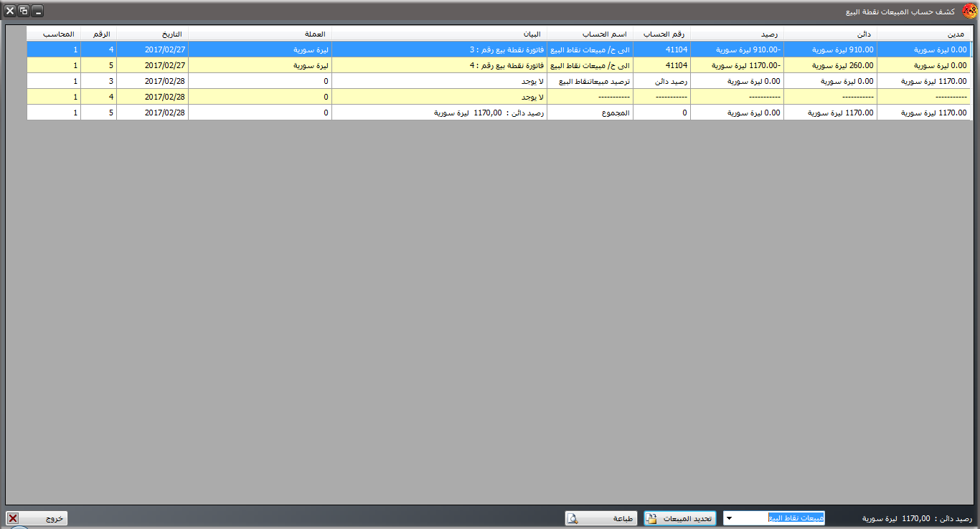Click the البيان column header
The width and height of the screenshot is (980, 529).
439,34
